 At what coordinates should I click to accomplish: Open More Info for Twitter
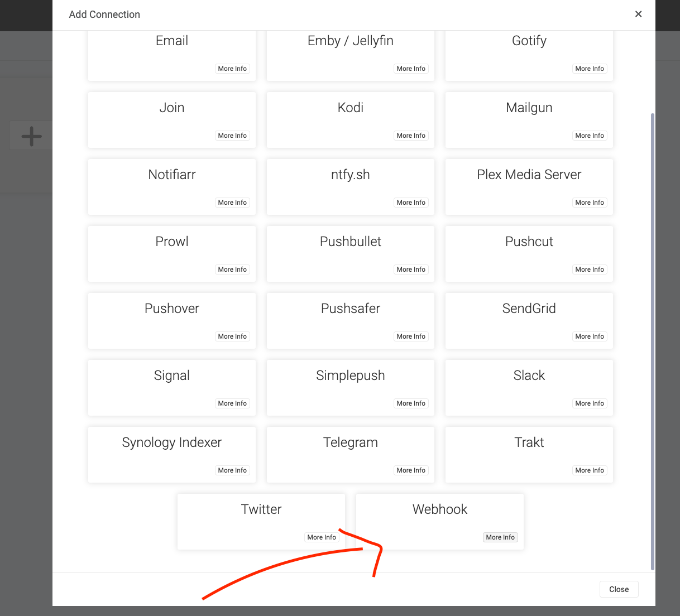(x=322, y=537)
